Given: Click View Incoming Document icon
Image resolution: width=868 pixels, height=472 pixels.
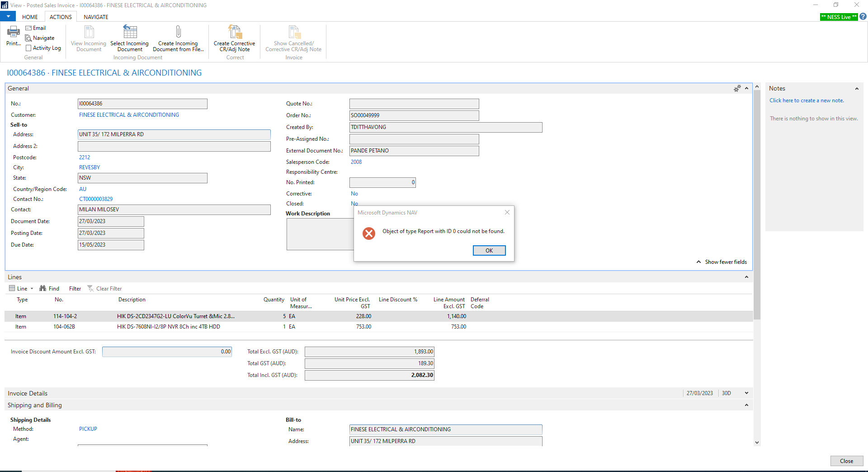Looking at the screenshot, I should click(89, 32).
